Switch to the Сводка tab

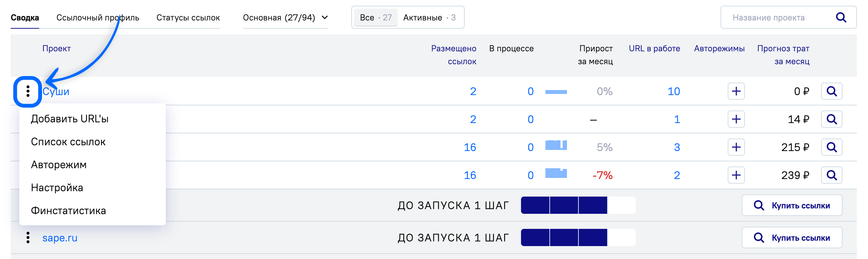[25, 18]
